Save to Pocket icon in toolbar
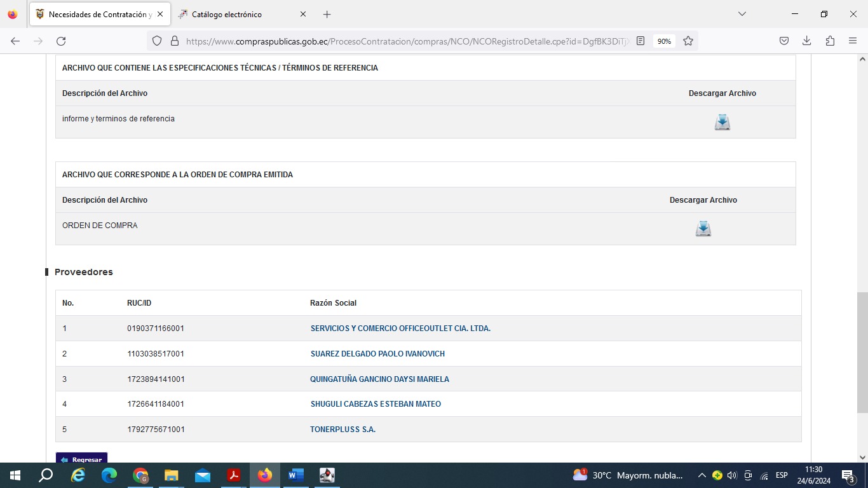Viewport: 868px width, 488px height. point(784,41)
